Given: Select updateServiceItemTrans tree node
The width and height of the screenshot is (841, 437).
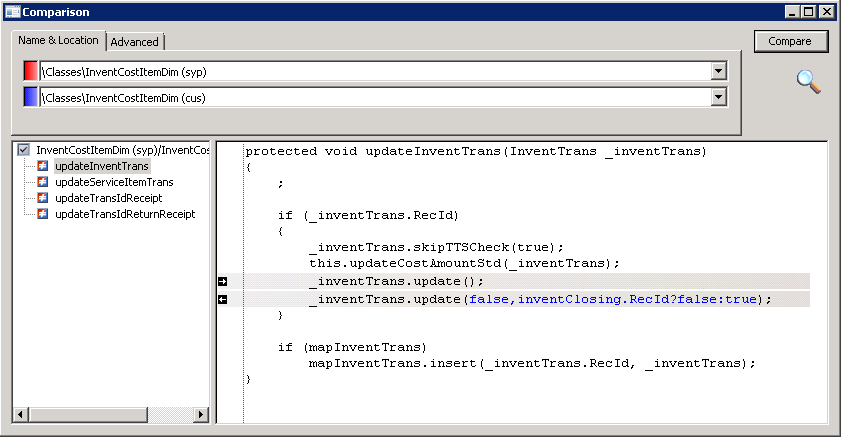Looking at the screenshot, I should [114, 182].
